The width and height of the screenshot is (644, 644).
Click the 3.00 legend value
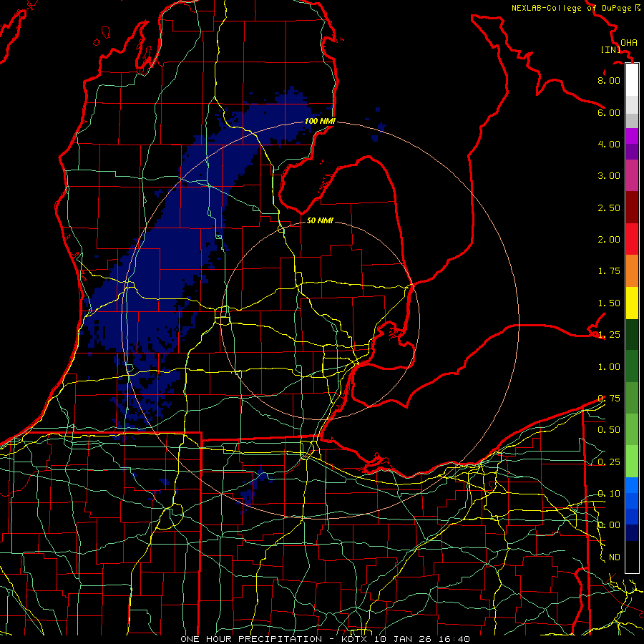point(609,176)
